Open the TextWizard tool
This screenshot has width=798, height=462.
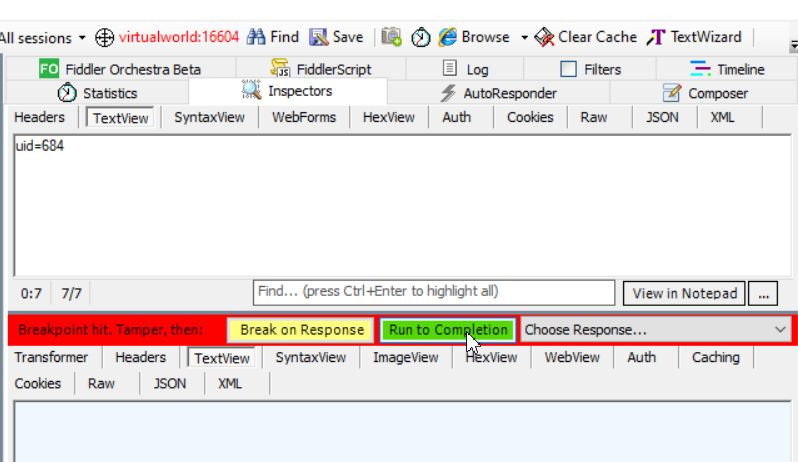695,37
